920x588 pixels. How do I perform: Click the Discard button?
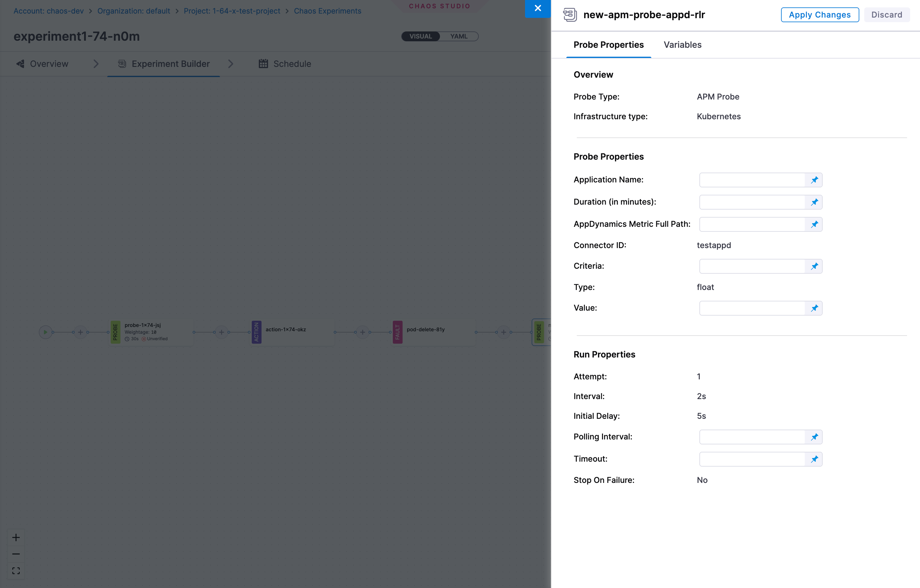(886, 15)
